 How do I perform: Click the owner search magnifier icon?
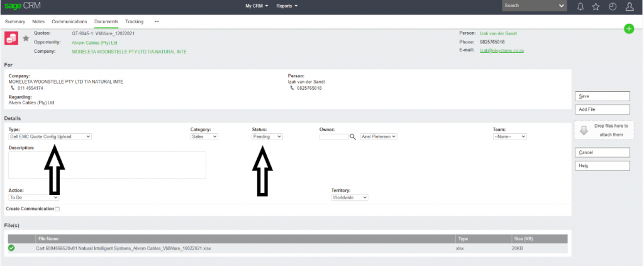[x=353, y=136]
